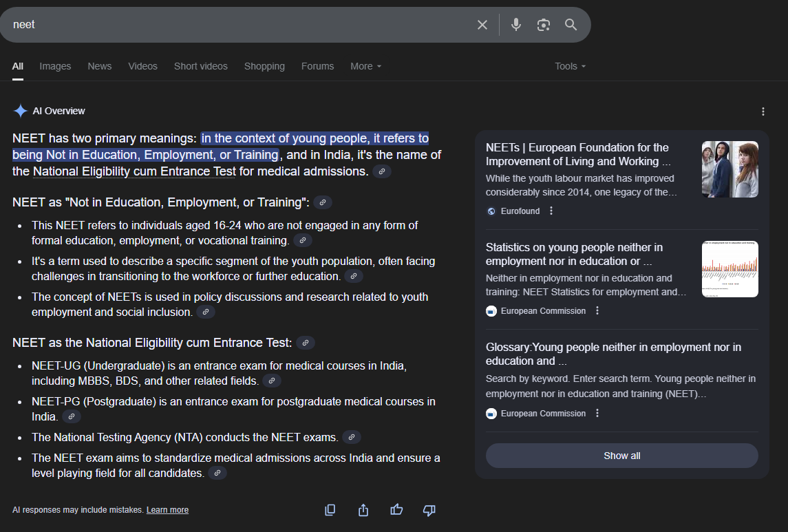Open three-dot menu for Statistics result
The height and width of the screenshot is (532, 788).
point(597,310)
